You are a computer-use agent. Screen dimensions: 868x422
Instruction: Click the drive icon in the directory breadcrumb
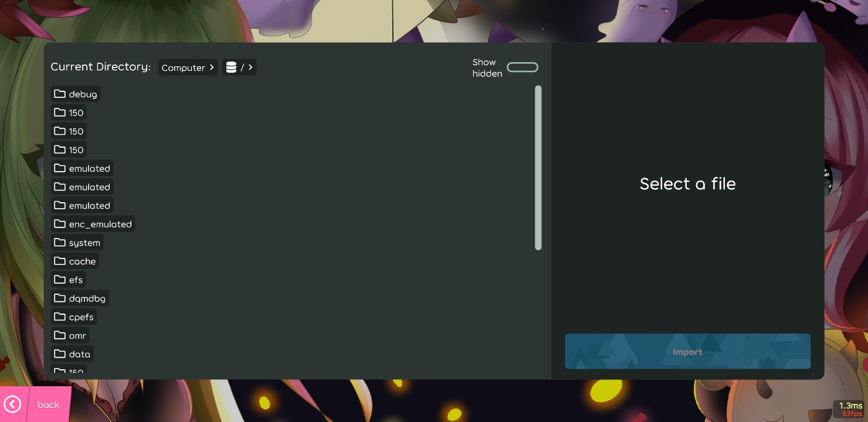pos(231,67)
